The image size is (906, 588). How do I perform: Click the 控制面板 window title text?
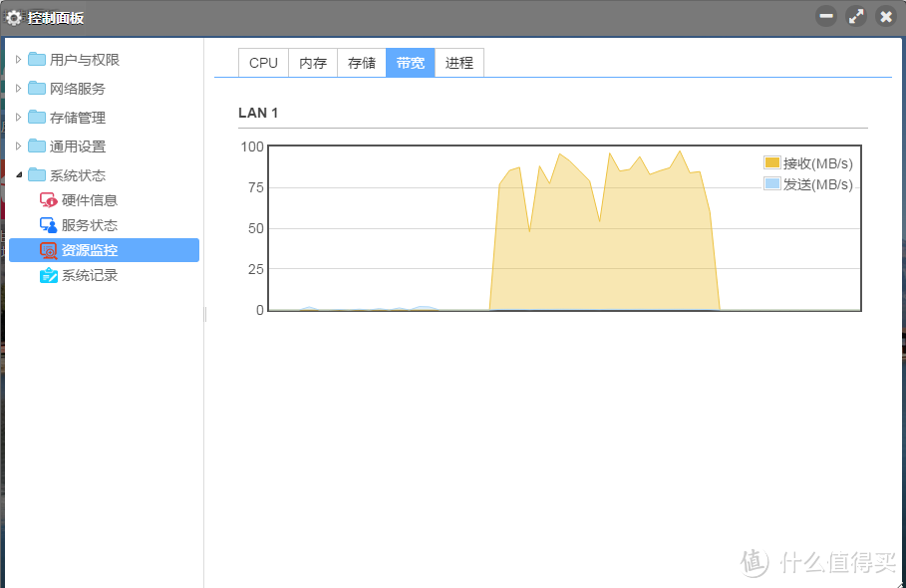56,18
